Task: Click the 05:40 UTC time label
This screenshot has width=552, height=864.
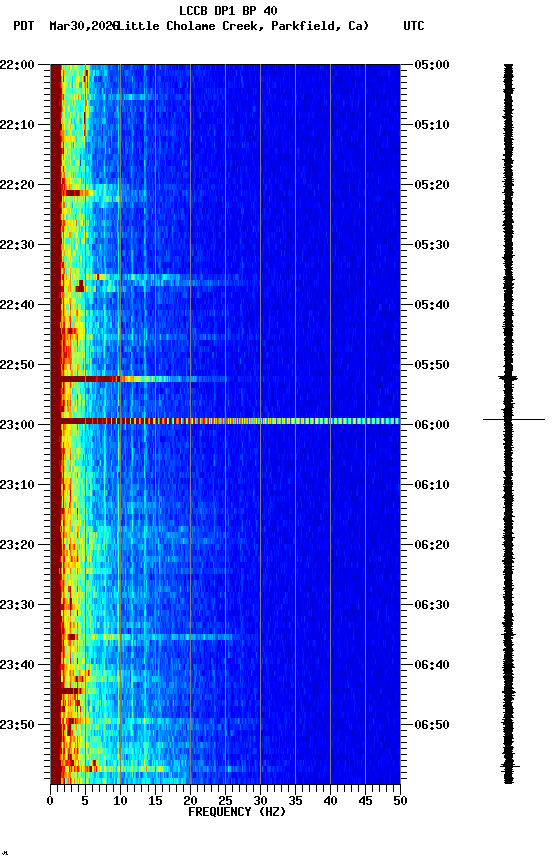Action: (432, 305)
